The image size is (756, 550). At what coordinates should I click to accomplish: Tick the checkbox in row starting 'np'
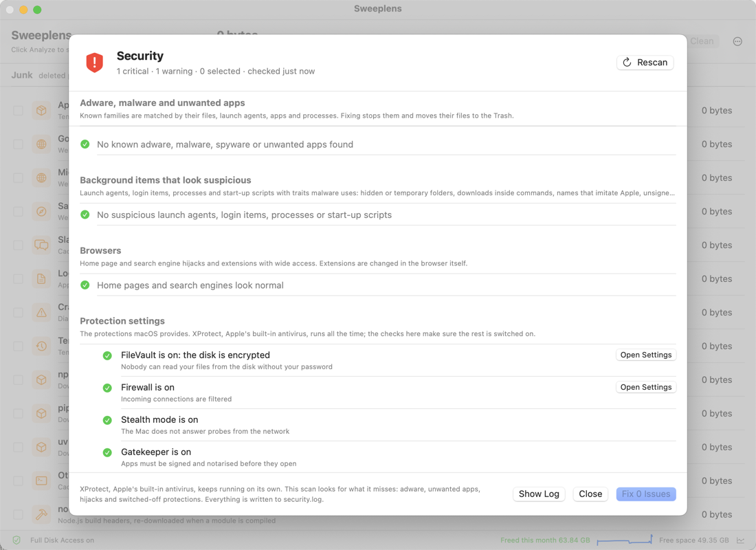point(19,379)
